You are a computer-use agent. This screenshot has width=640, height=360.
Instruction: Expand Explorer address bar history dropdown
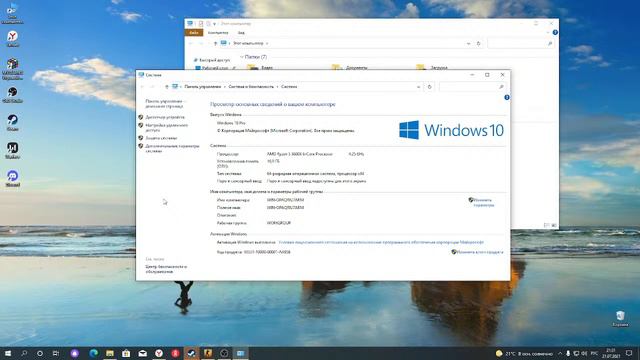(x=468, y=43)
